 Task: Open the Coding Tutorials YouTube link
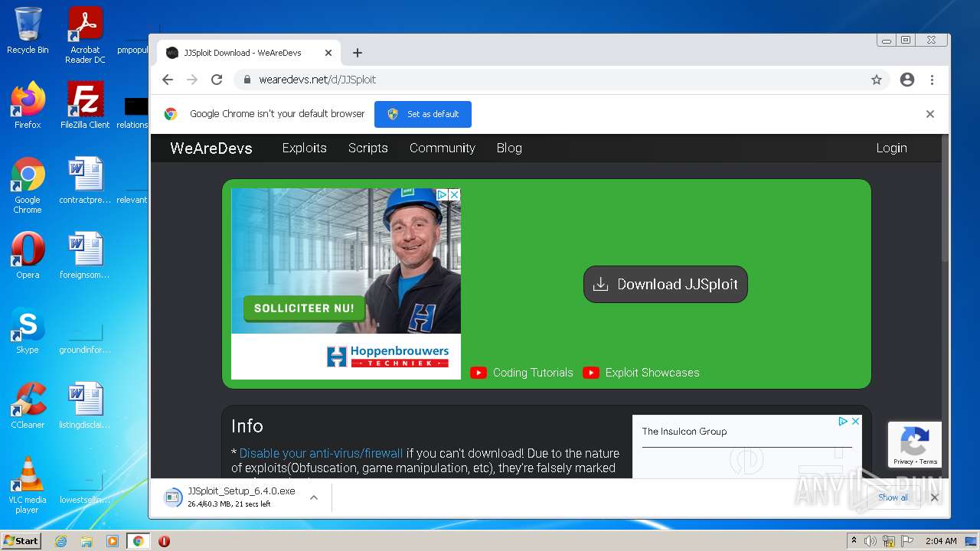[522, 373]
